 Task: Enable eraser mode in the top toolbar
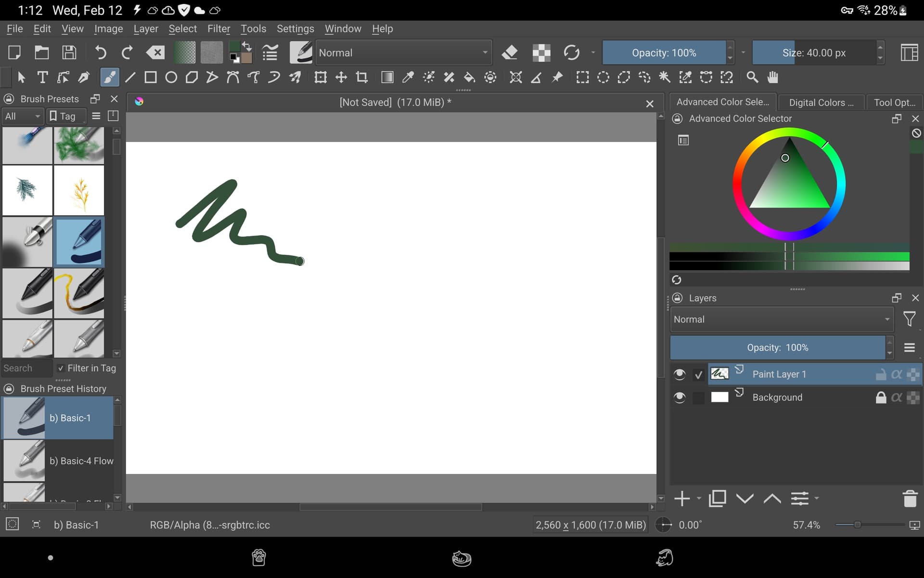pyautogui.click(x=510, y=52)
